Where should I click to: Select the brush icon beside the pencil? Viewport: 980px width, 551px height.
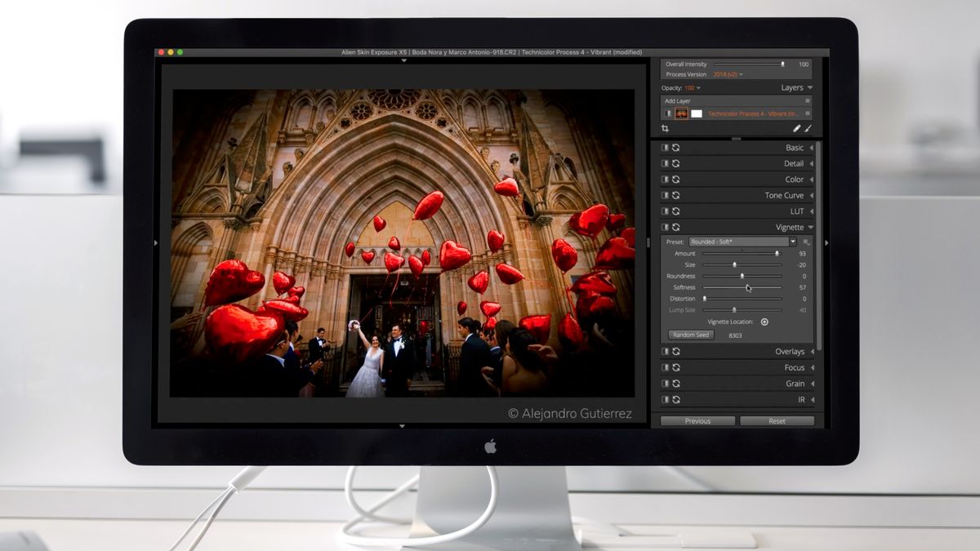pos(808,128)
